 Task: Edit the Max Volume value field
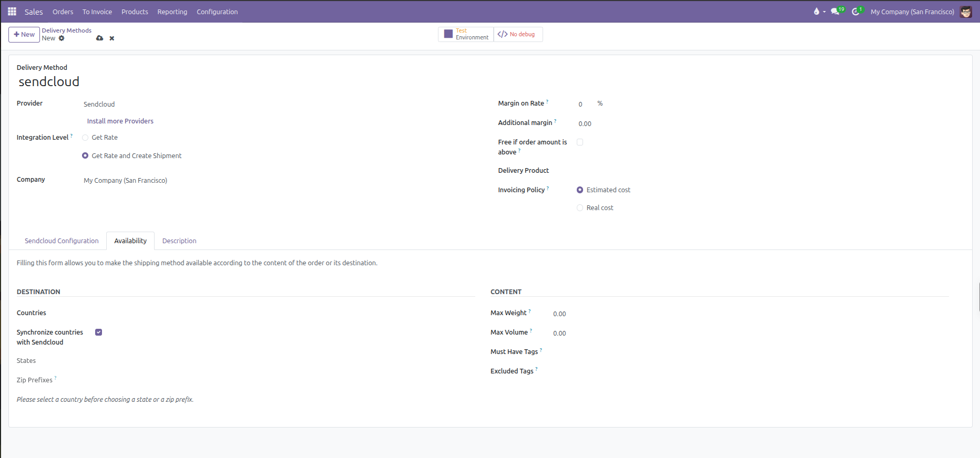[751, 334]
